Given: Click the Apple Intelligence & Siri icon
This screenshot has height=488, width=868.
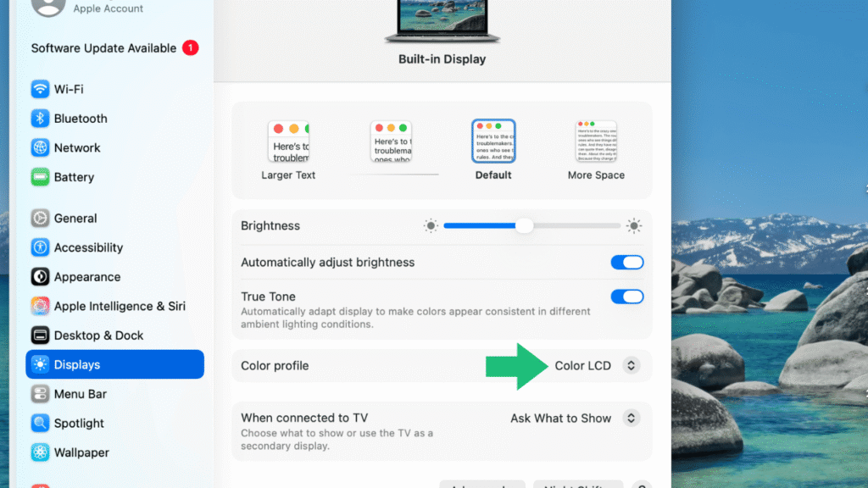Looking at the screenshot, I should [x=40, y=306].
